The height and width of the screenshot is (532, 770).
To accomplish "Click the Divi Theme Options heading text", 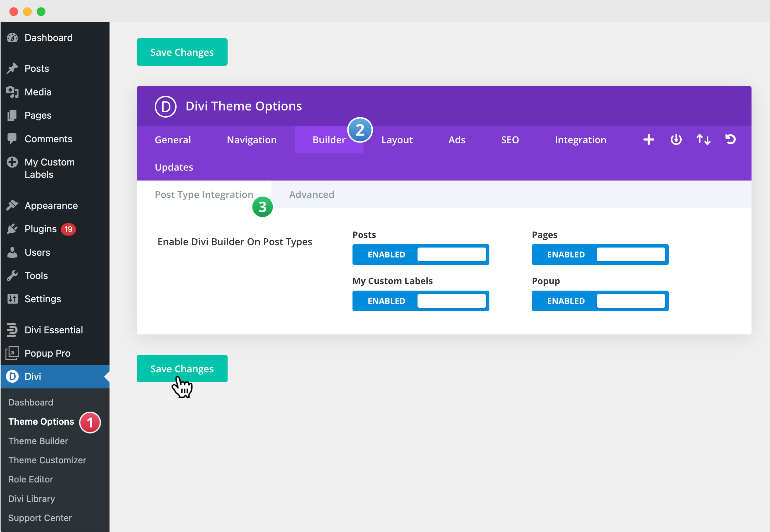I will coord(244,106).
